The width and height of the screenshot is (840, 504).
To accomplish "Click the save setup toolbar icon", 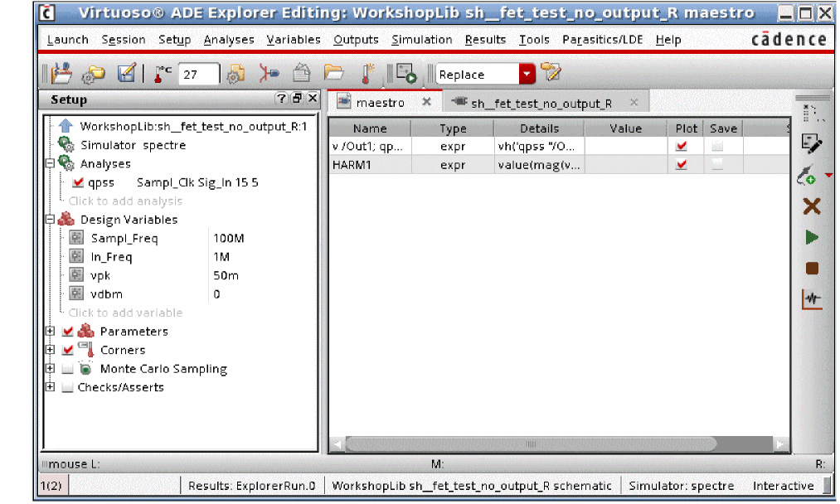I will point(61,74).
